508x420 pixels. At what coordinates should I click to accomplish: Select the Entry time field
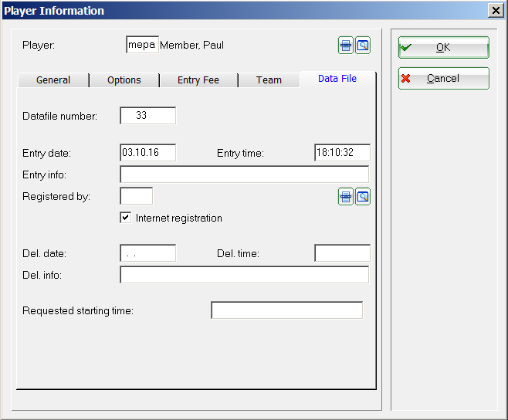click(342, 153)
